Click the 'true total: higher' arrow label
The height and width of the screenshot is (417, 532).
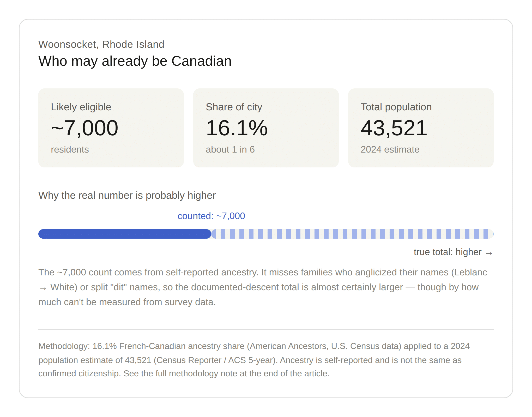click(453, 252)
